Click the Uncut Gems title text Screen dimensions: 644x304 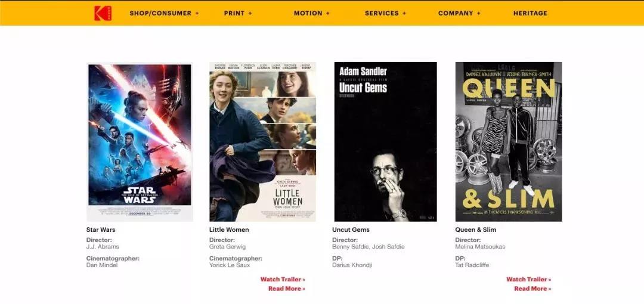(351, 229)
